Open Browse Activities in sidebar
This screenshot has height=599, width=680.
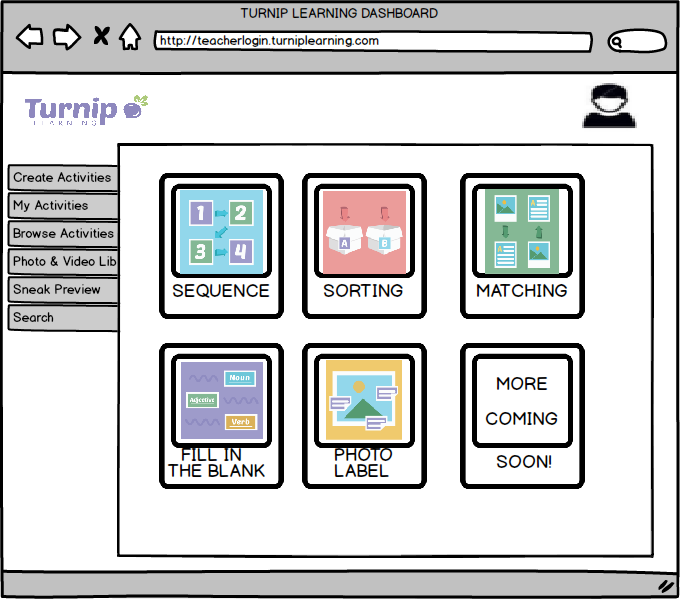tap(63, 233)
